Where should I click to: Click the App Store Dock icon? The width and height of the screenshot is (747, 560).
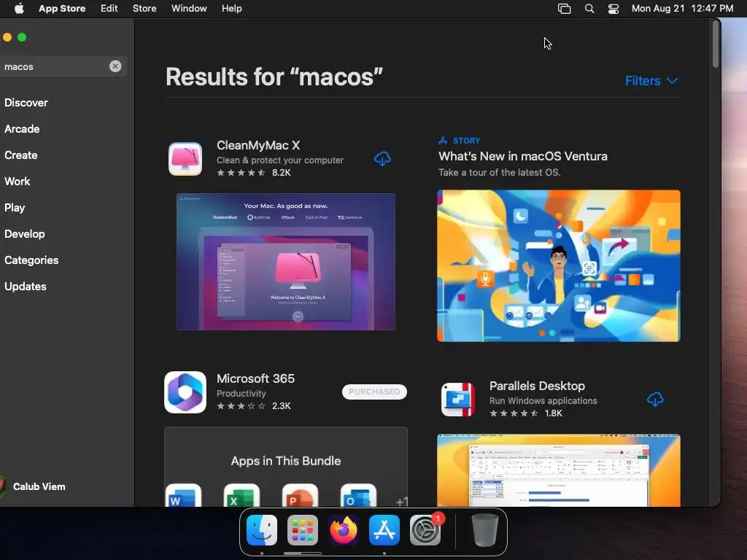click(384, 530)
